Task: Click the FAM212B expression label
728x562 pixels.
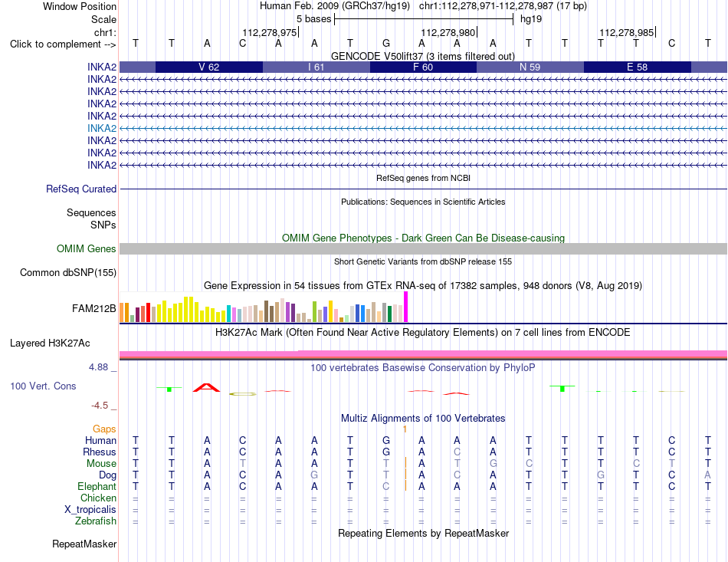Action: point(93,308)
